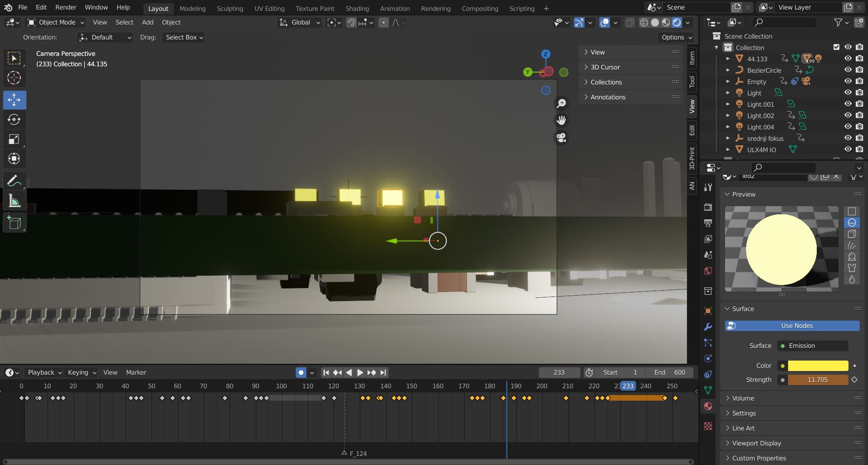
Task: Click the zoom viewport magnifier icon
Action: coord(561,104)
